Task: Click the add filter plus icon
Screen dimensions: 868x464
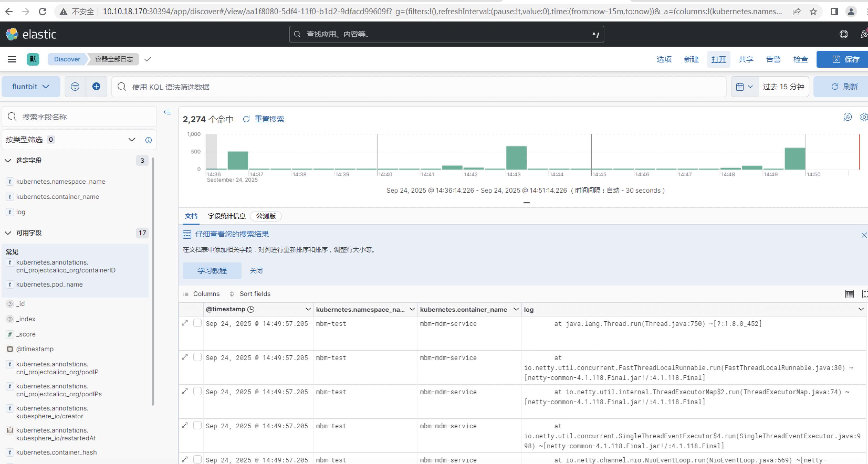Action: click(96, 87)
